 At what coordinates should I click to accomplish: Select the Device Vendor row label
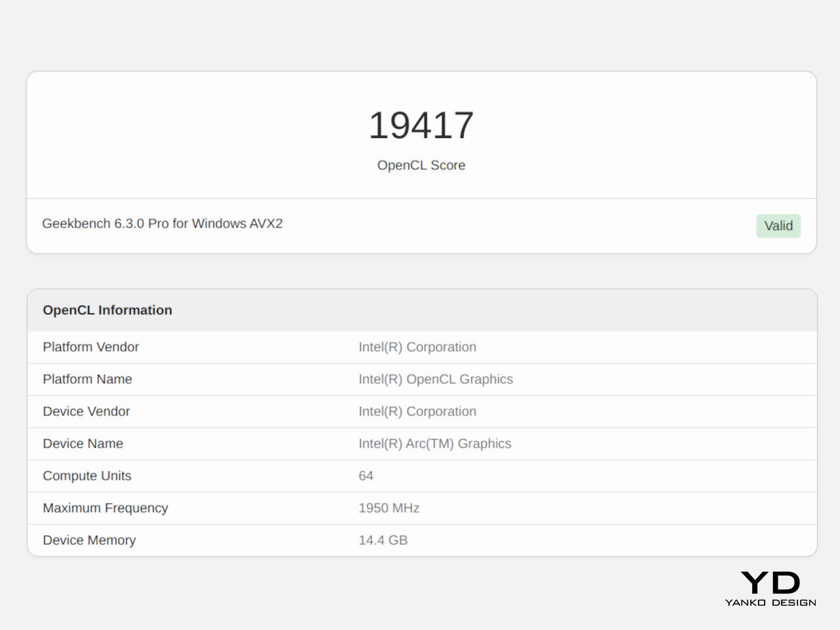click(86, 411)
